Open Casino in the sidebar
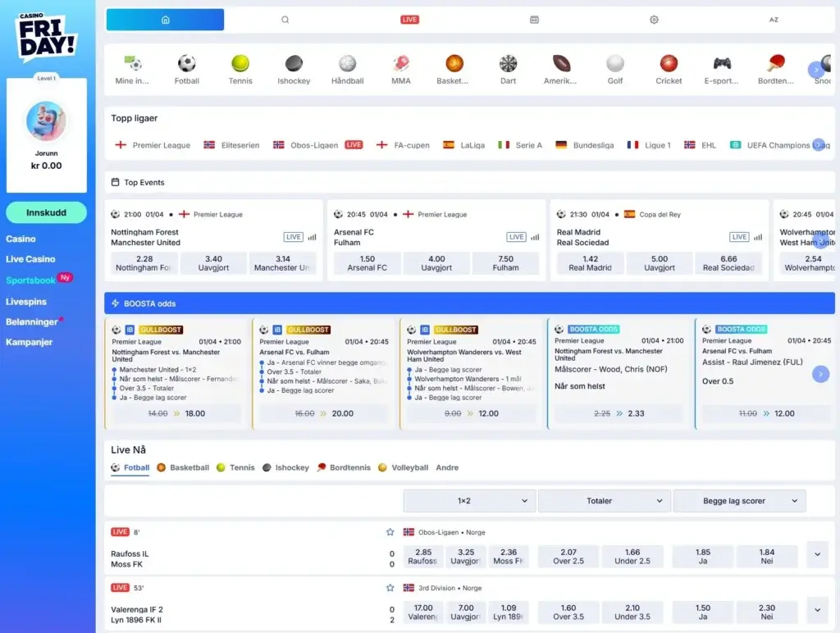Viewport: 840px width, 633px height. pyautogui.click(x=21, y=239)
